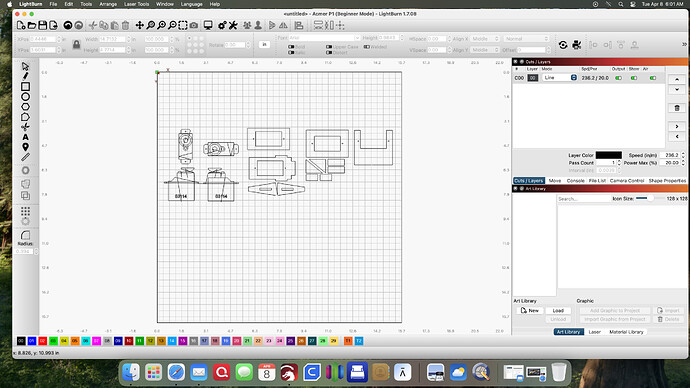Open the Align X Middle dropdown
Image resolution: width=690 pixels, height=388 pixels.
point(485,39)
